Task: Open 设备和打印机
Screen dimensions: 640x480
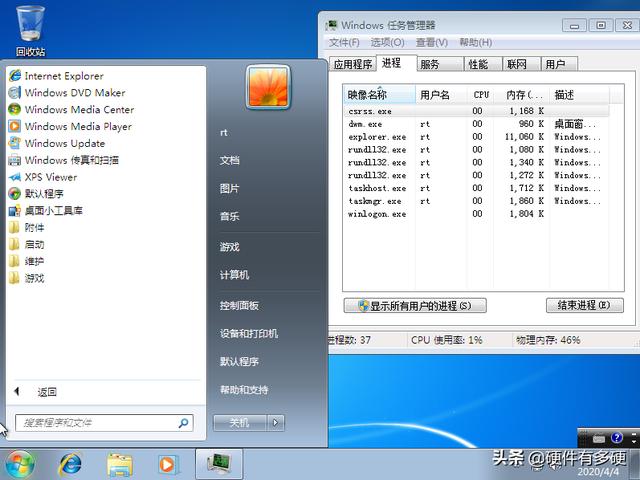Action: pyautogui.click(x=249, y=333)
